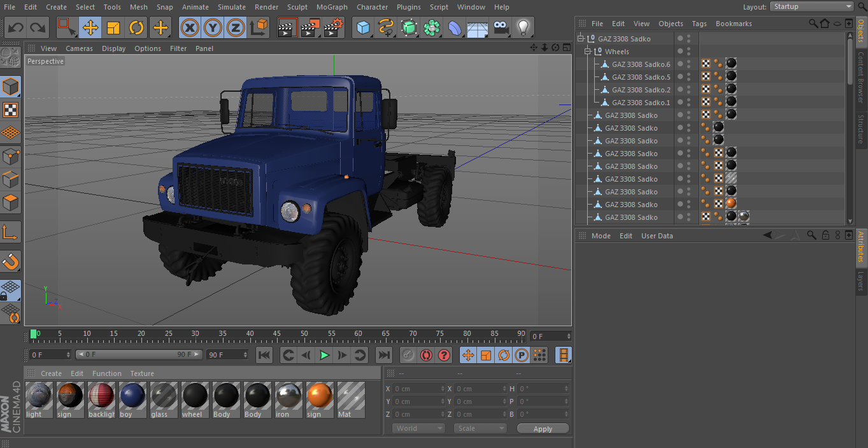Add a Cube primitive object
The height and width of the screenshot is (448, 868).
(x=363, y=27)
